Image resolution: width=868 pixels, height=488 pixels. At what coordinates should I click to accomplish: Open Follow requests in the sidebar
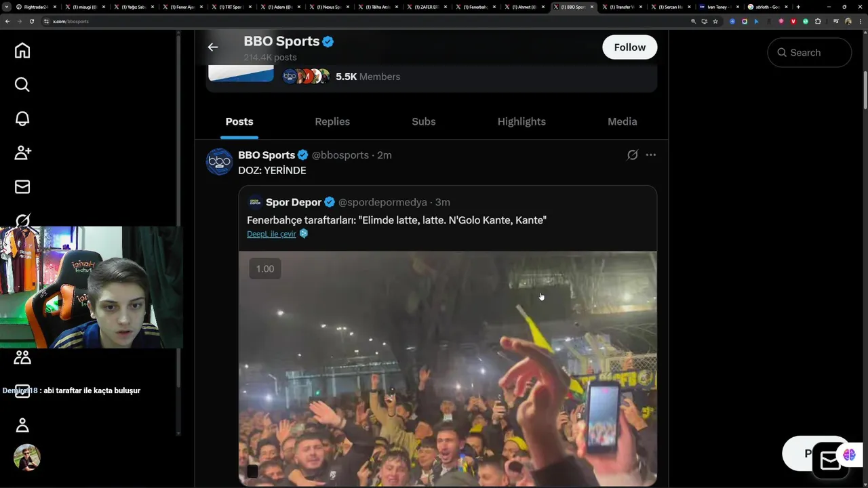(x=22, y=152)
